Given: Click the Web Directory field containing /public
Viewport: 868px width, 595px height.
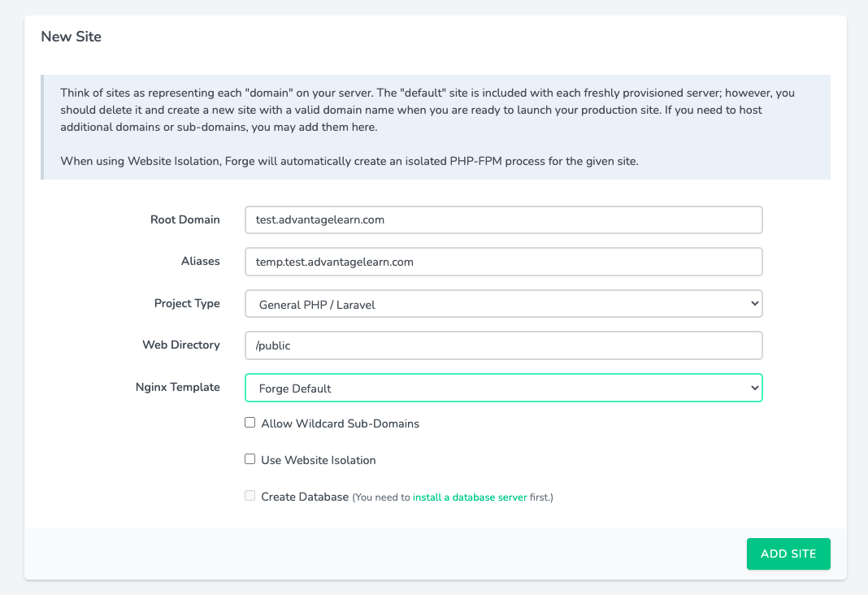Looking at the screenshot, I should 503,345.
